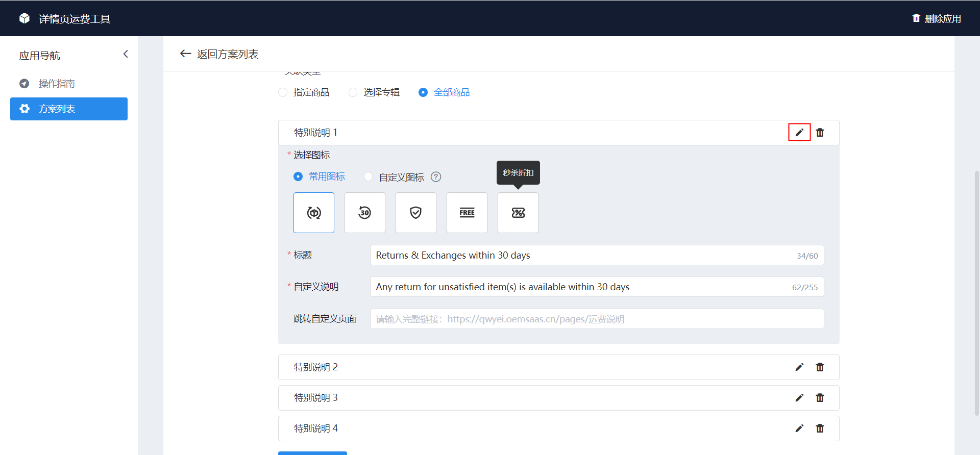Select the package return exchange icon

coord(314,213)
